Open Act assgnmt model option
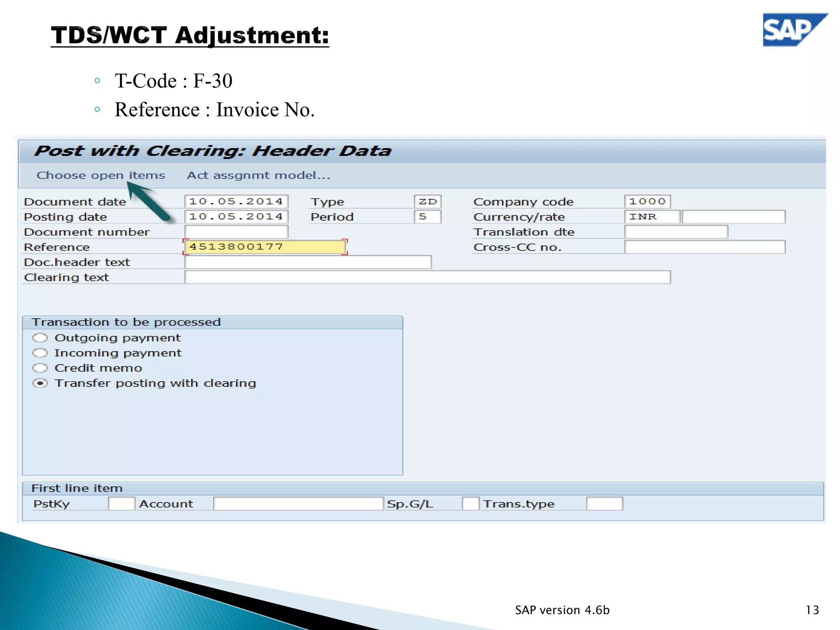This screenshot has height=630, width=840. [x=258, y=176]
